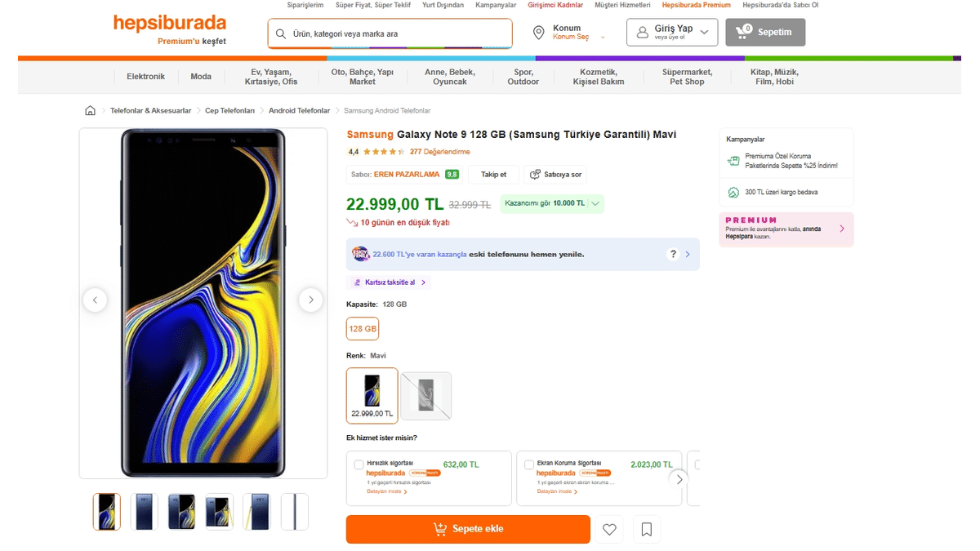Open the help question mark on trade-in banner
The width and height of the screenshot is (980, 551).
(x=672, y=254)
